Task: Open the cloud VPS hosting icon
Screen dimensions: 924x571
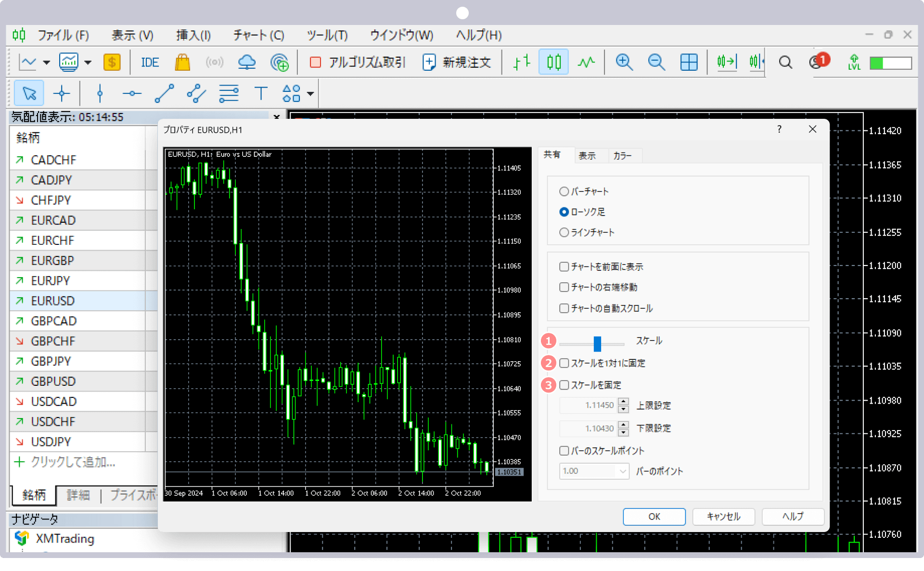Action: point(247,62)
